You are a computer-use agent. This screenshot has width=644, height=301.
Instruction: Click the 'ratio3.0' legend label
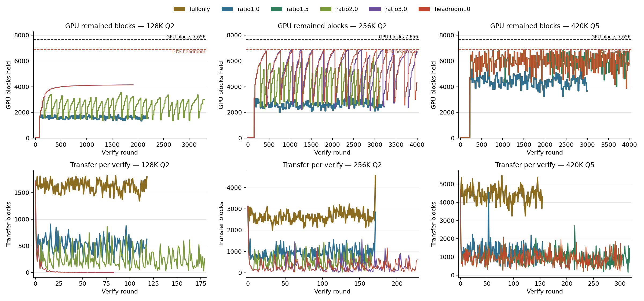coord(396,9)
